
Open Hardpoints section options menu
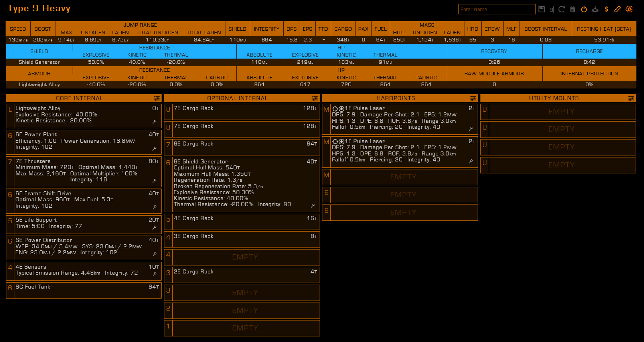(x=473, y=98)
